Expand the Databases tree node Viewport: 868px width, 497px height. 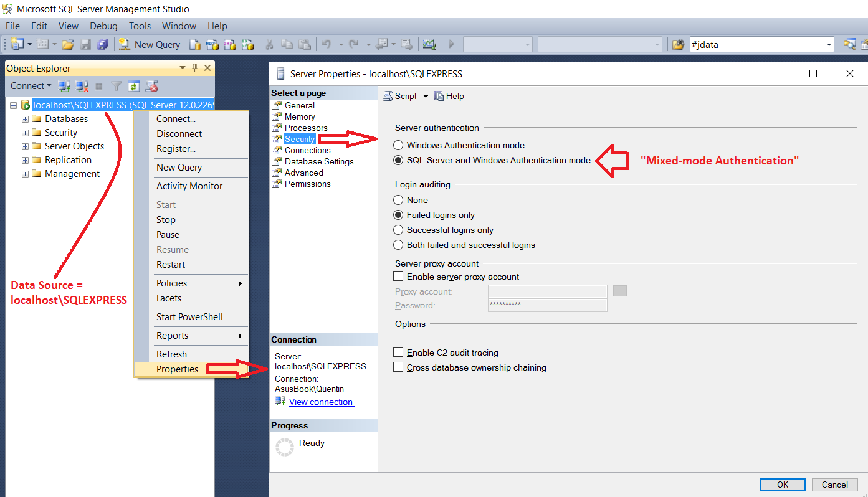click(x=26, y=119)
